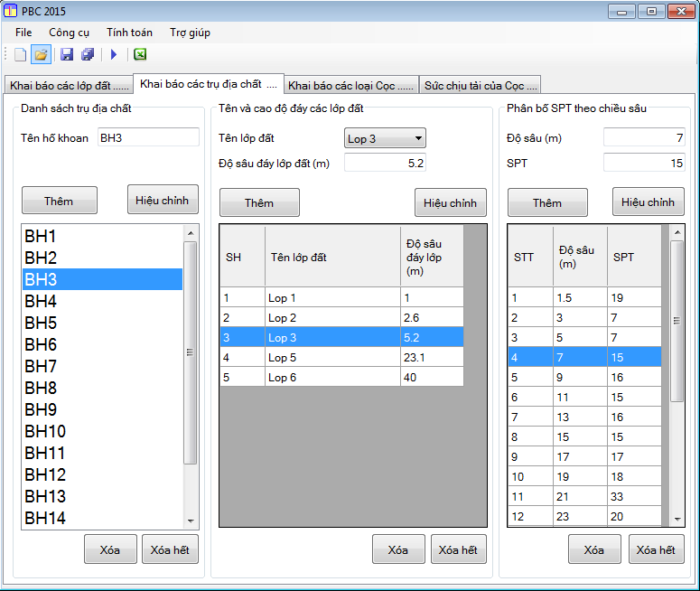This screenshot has width=700, height=591.
Task: Click Hiệu chỉnh button in SPT distribution section
Action: [x=649, y=202]
